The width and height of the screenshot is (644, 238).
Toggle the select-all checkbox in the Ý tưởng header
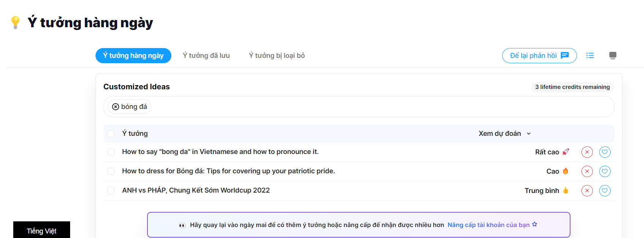pos(111,134)
